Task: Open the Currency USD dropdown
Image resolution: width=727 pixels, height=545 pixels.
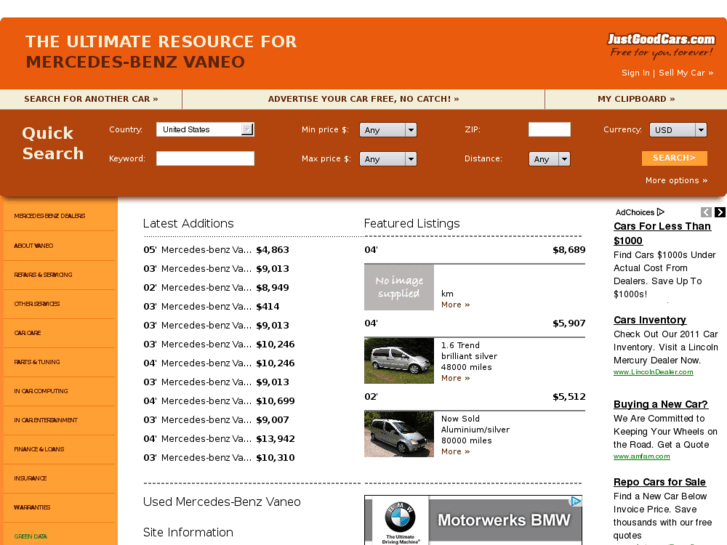Action: pos(678,130)
